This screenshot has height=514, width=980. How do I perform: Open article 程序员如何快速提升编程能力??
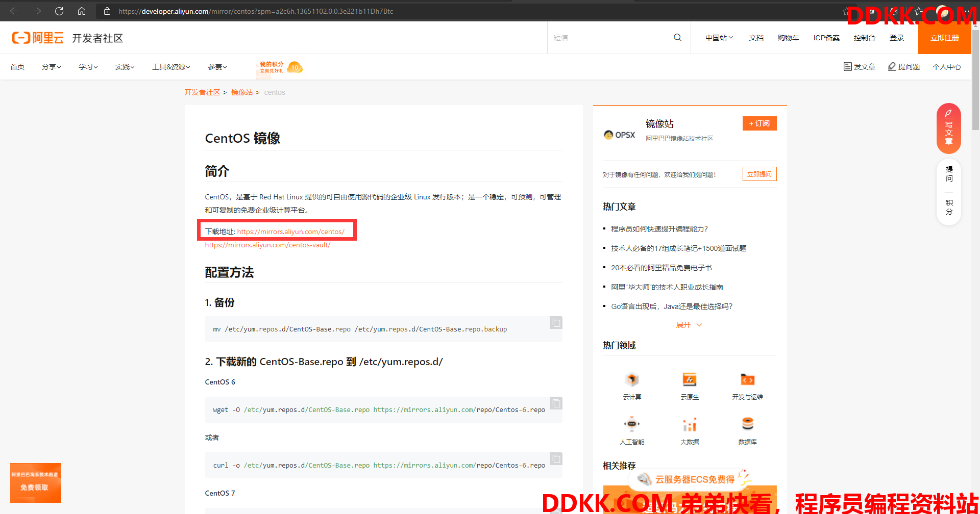coord(659,229)
